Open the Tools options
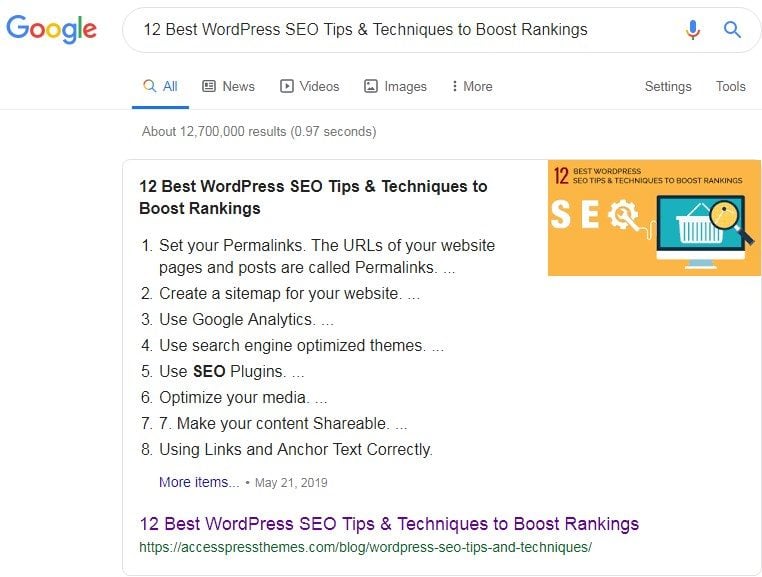 pyautogui.click(x=730, y=86)
